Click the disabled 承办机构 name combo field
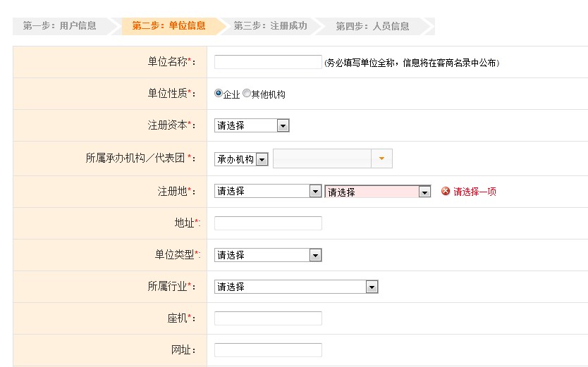The width and height of the screenshot is (588, 367). [323, 159]
